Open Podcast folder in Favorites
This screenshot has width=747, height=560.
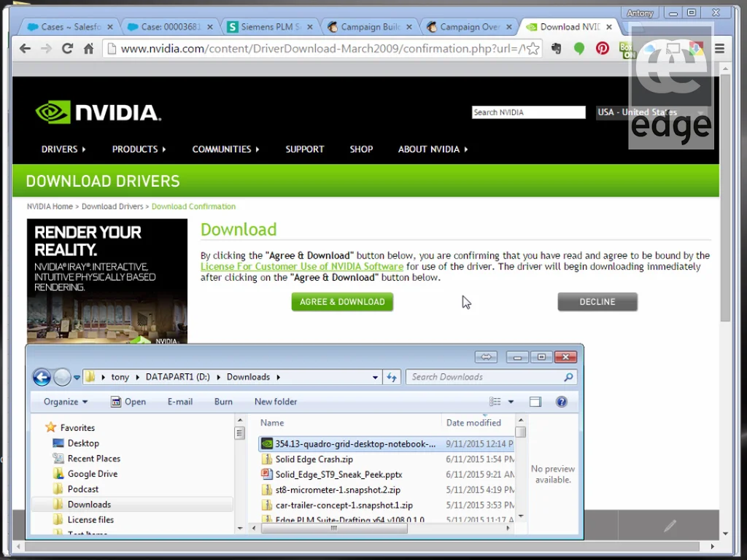(x=76, y=489)
